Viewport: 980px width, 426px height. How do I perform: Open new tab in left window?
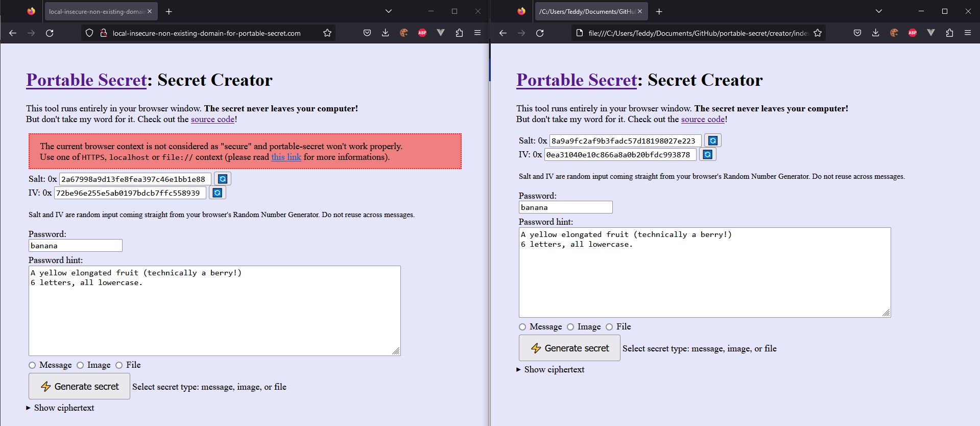tap(169, 11)
